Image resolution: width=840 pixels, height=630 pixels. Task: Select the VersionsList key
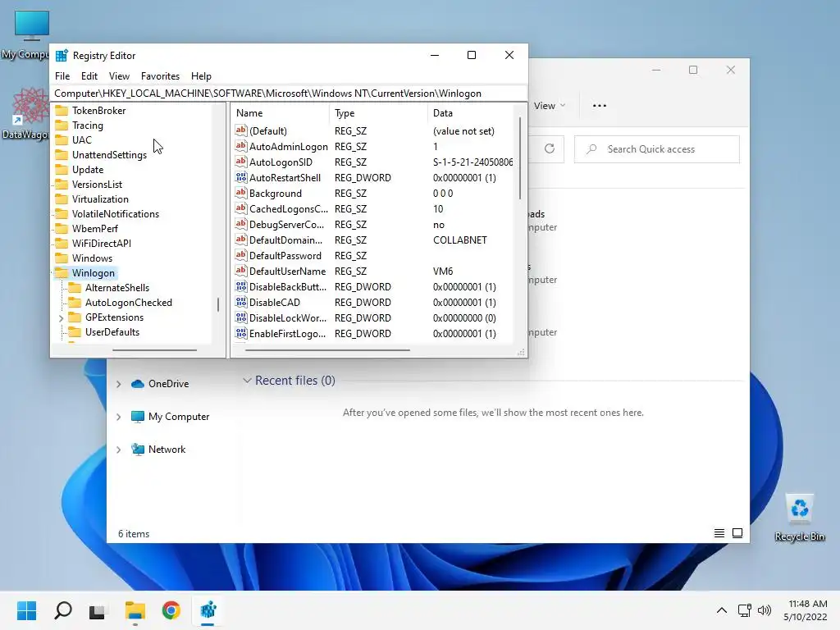tap(97, 185)
